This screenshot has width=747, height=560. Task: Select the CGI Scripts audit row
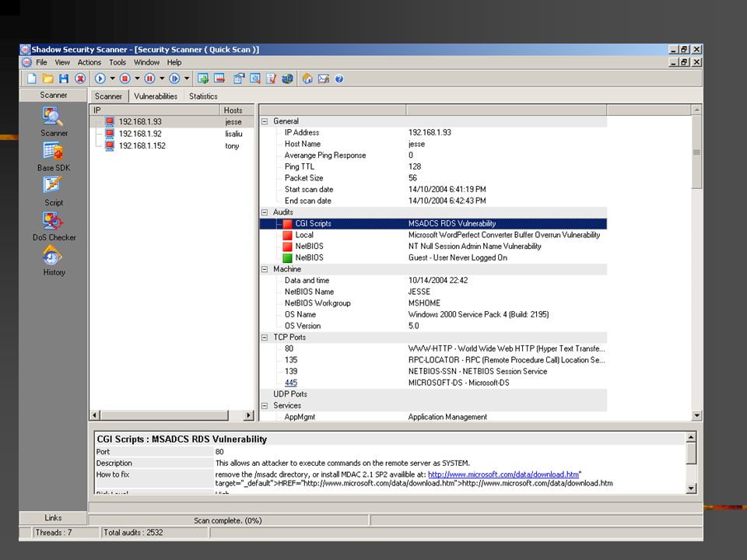[x=433, y=223]
